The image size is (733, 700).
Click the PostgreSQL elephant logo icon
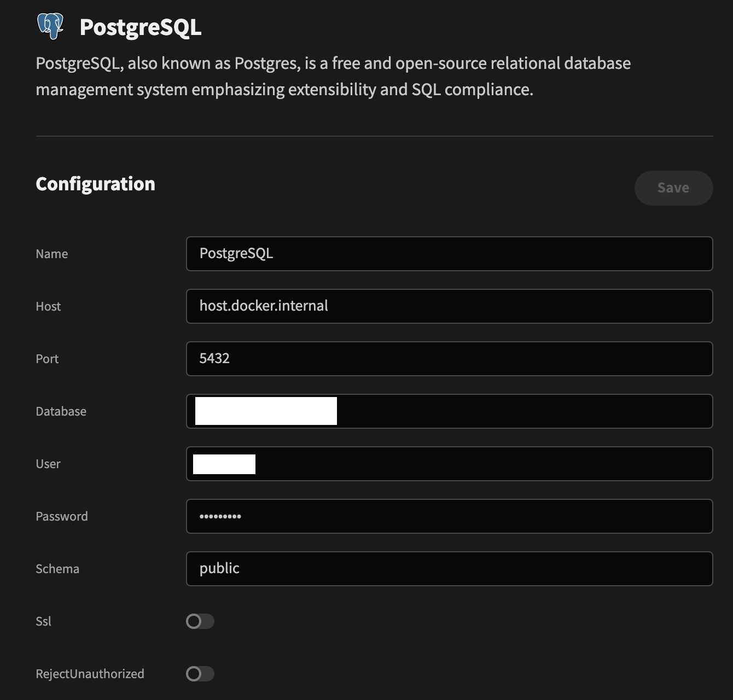50,25
